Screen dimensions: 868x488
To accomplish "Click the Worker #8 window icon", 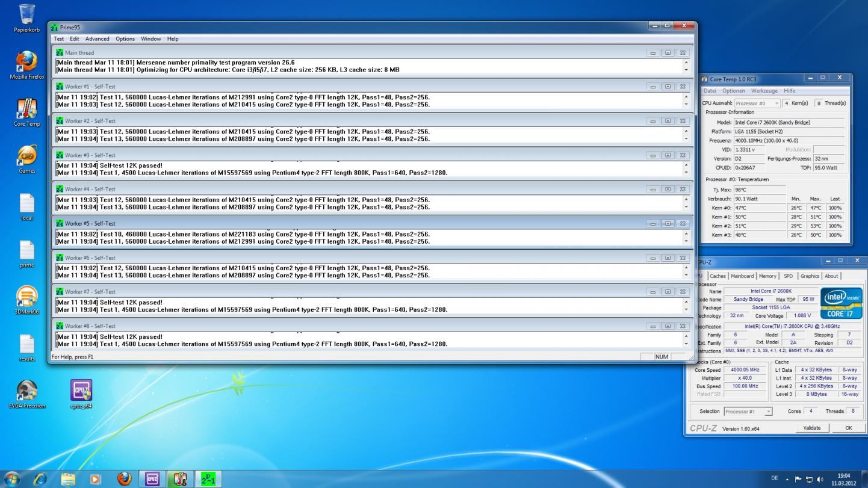I will pyautogui.click(x=60, y=326).
